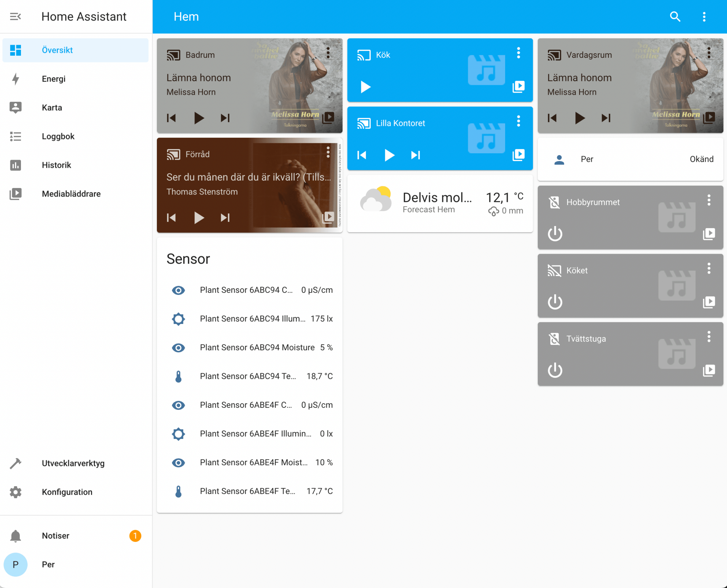Browse media for the Köket player
The height and width of the screenshot is (588, 727).
click(709, 302)
